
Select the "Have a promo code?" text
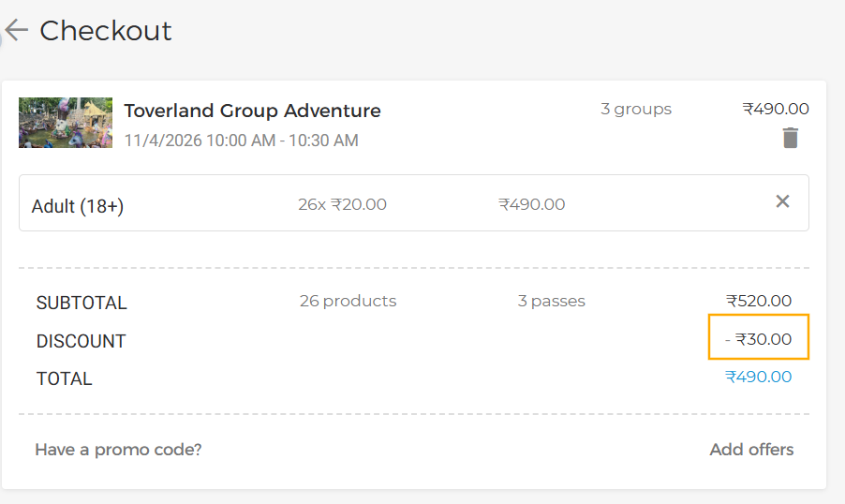click(118, 450)
